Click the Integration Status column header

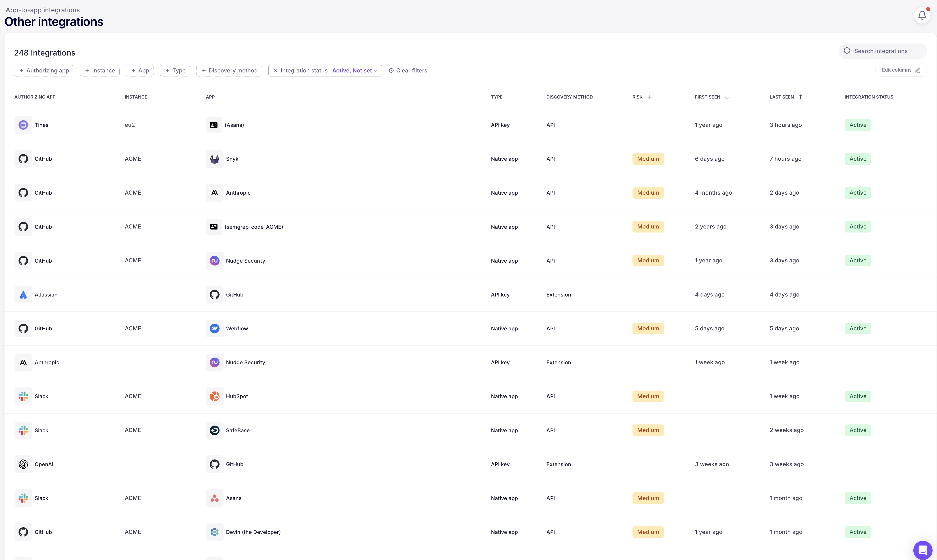pyautogui.click(x=869, y=97)
